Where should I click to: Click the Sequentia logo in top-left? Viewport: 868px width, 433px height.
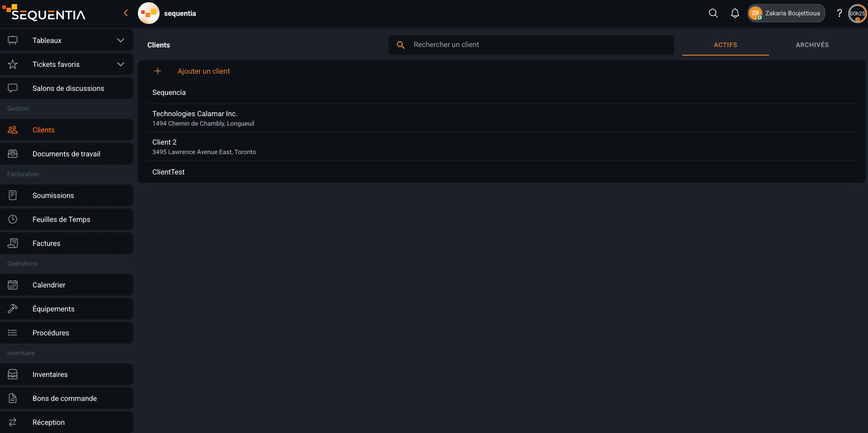pos(44,12)
